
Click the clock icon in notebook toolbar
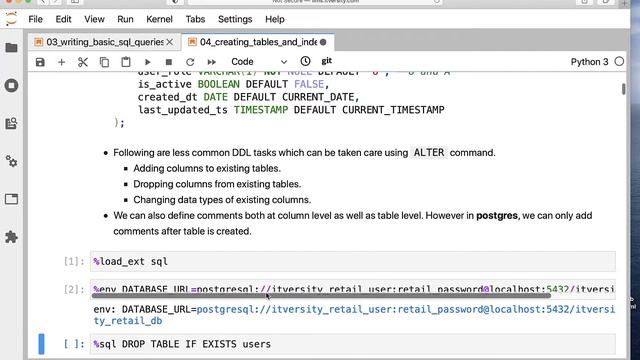coord(305,61)
